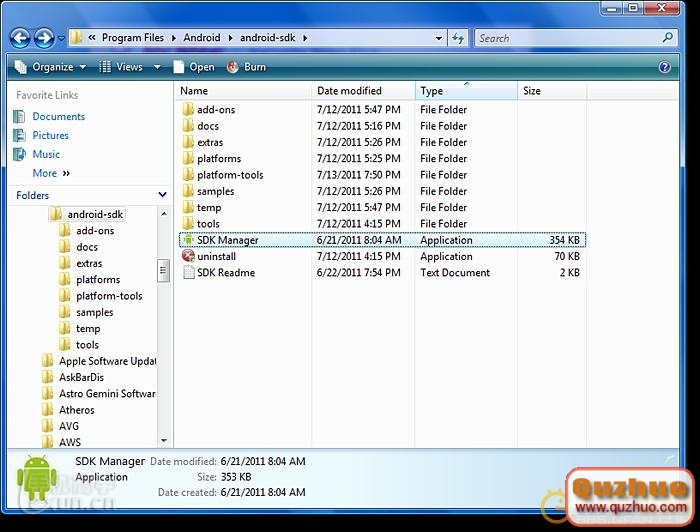The height and width of the screenshot is (532, 700).
Task: Open the Help question mark icon
Action: click(x=665, y=67)
